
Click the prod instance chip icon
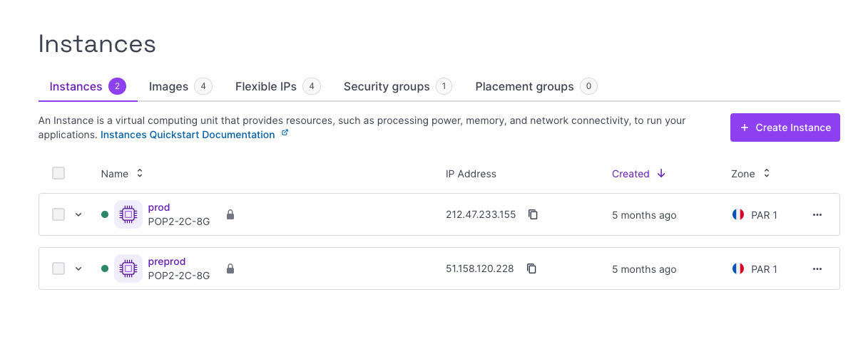(128, 214)
